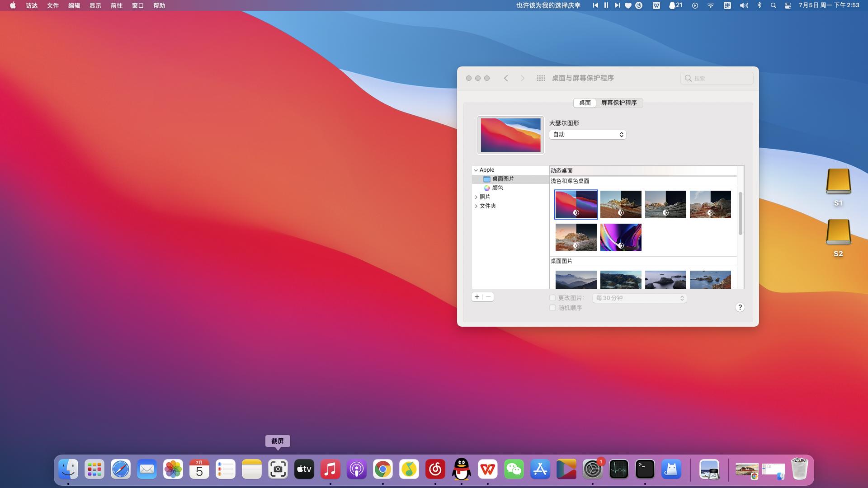Screen dimensions: 868x488
Task: Toggle the 随机顺序 checkbox
Action: pos(552,308)
